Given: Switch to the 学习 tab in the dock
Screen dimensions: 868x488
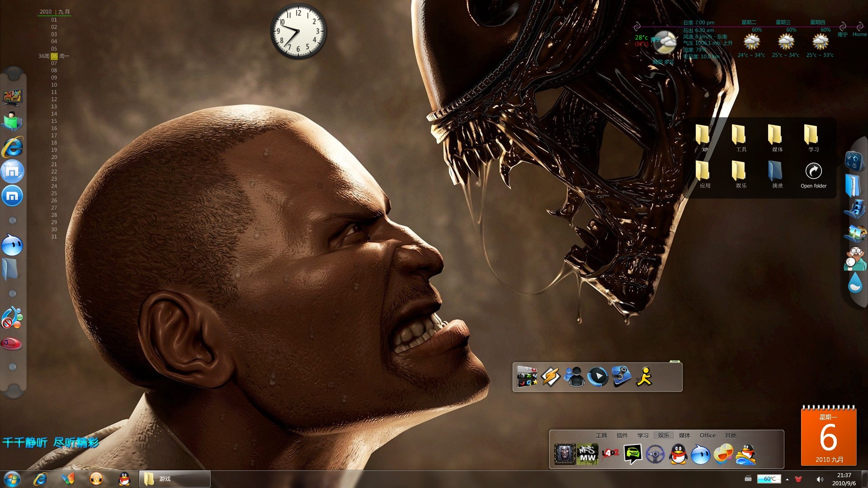Looking at the screenshot, I should [643, 436].
